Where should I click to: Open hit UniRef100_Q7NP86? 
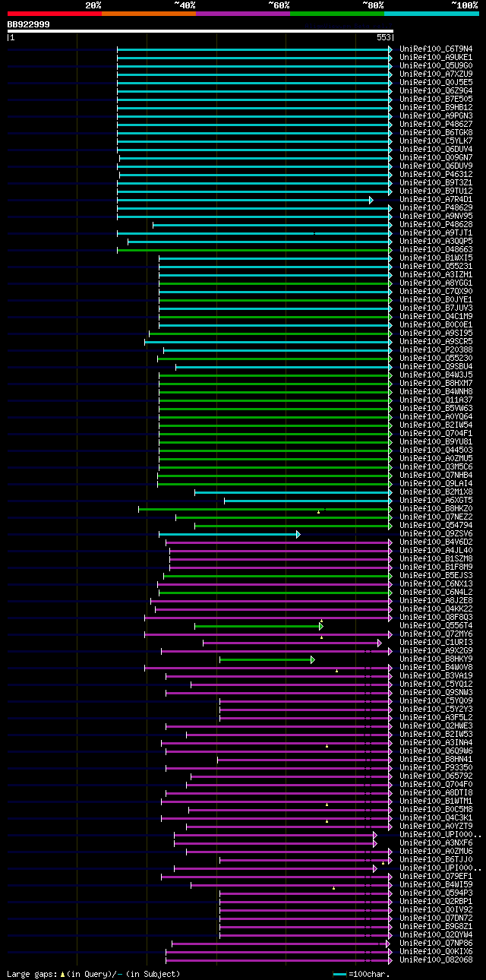click(436, 943)
